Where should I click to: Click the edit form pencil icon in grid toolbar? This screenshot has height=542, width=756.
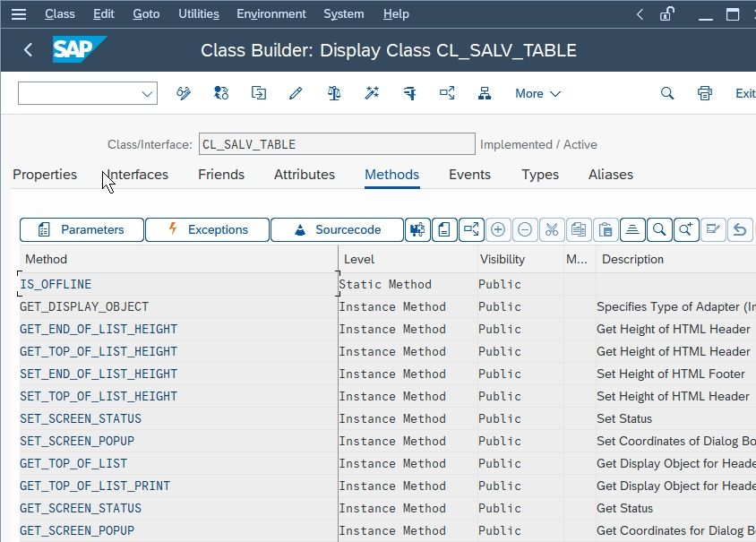(x=713, y=229)
